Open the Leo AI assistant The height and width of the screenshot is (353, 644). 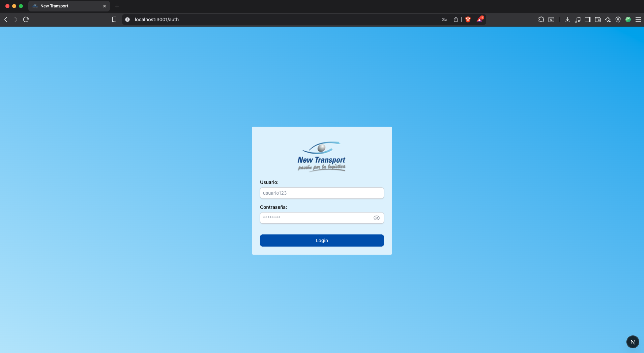pyautogui.click(x=608, y=20)
